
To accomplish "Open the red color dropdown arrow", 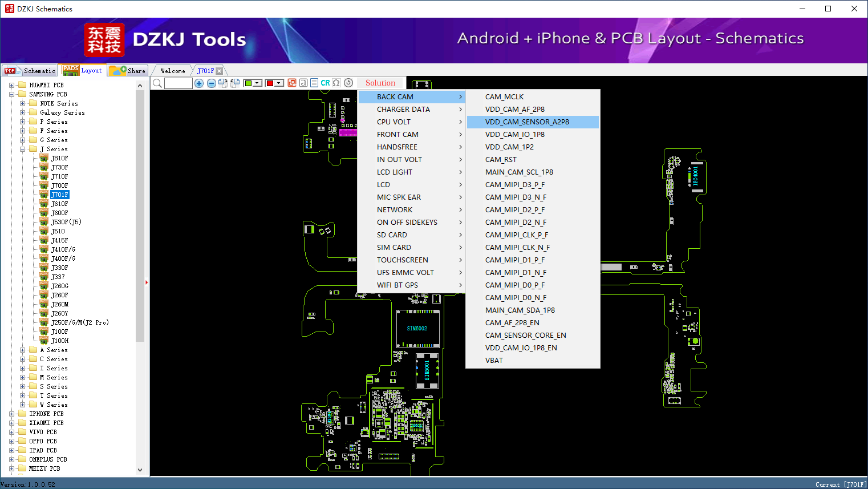I will click(279, 83).
